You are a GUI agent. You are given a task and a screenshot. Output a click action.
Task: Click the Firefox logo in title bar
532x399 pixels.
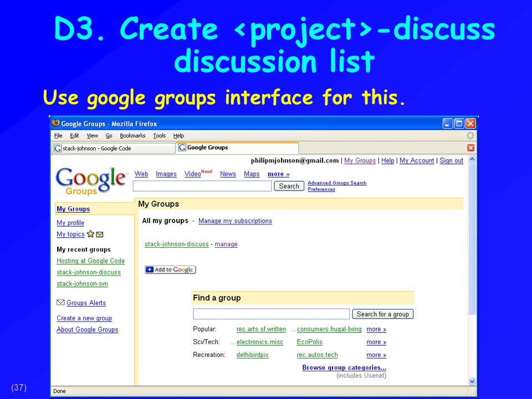[x=55, y=123]
